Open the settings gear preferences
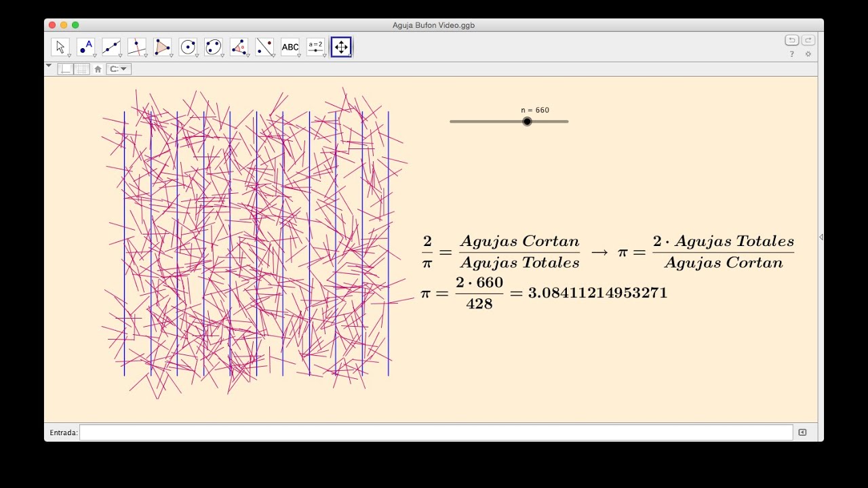This screenshot has height=488, width=868. click(x=808, y=54)
